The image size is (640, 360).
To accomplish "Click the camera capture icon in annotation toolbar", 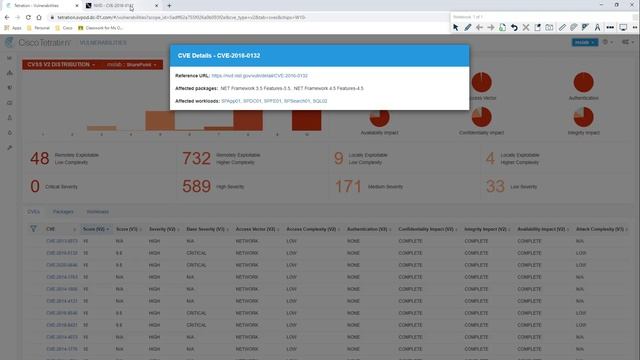I will pos(549,27).
